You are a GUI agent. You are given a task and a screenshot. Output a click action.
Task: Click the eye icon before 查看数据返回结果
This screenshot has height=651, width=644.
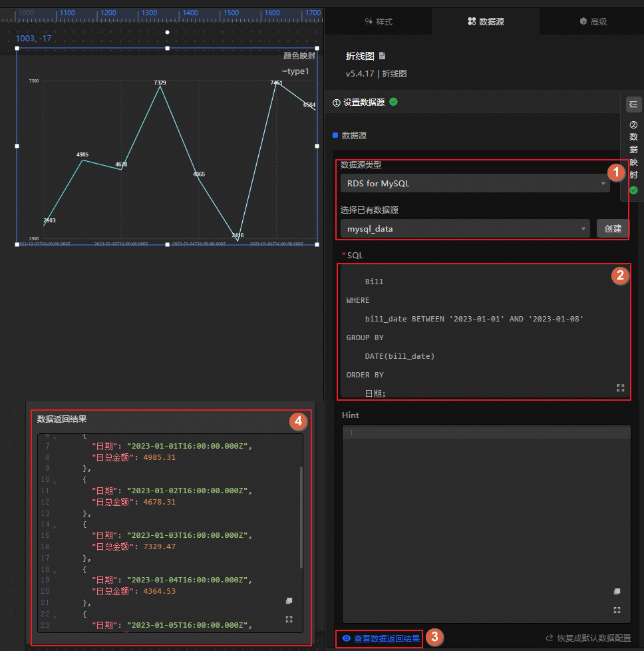347,638
